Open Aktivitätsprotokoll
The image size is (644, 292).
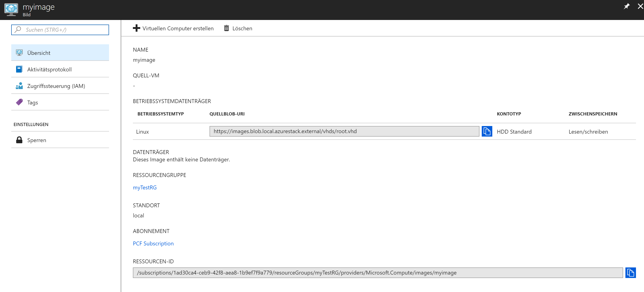click(60, 69)
